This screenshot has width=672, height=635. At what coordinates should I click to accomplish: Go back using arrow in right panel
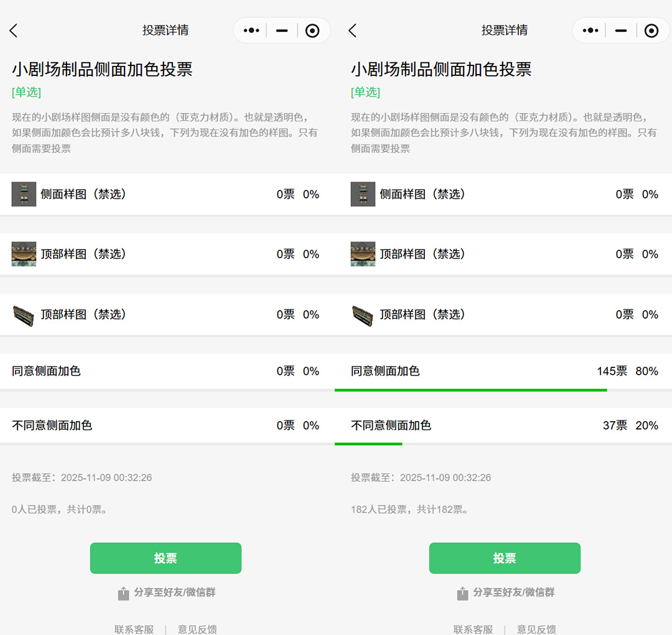click(353, 31)
